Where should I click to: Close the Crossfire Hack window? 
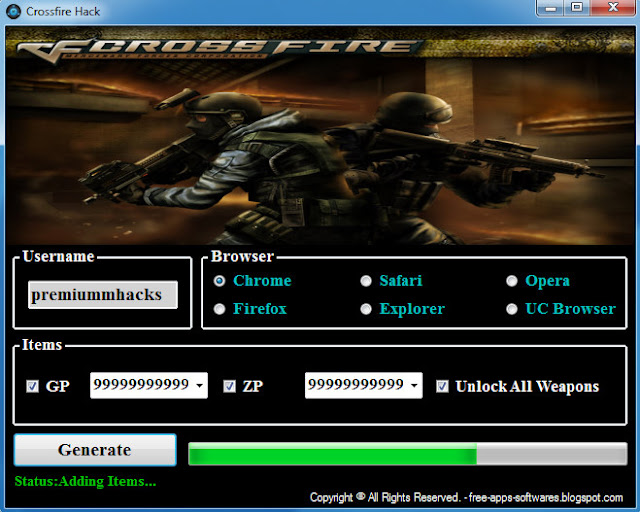coord(613,8)
